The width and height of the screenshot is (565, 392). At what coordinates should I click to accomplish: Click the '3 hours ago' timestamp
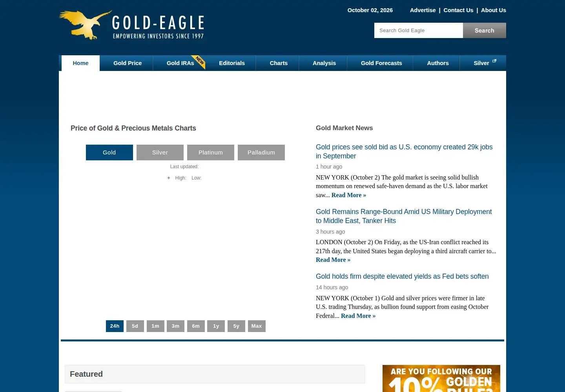coord(330,232)
